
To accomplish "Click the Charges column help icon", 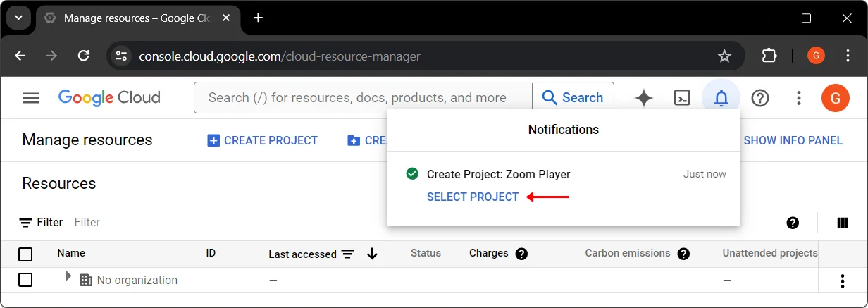I will pyautogui.click(x=521, y=254).
